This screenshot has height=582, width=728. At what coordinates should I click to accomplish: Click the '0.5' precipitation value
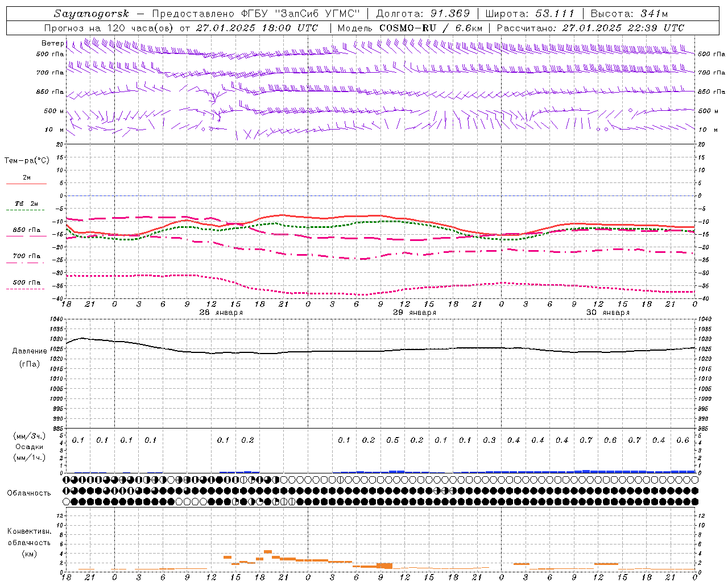coord(392,440)
